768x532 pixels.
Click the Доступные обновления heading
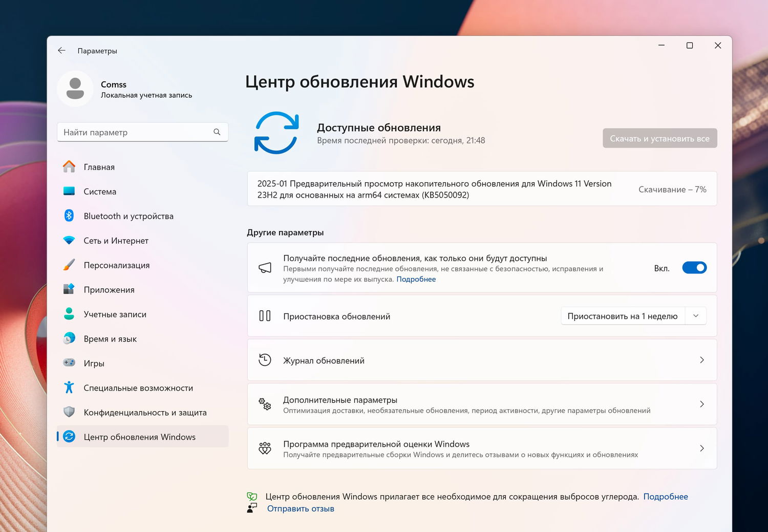pos(379,127)
